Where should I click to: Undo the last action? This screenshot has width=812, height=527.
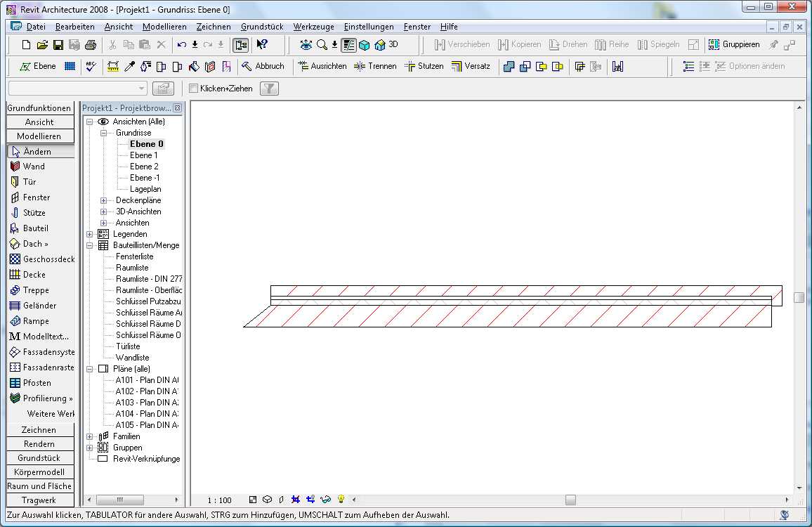pos(181,45)
